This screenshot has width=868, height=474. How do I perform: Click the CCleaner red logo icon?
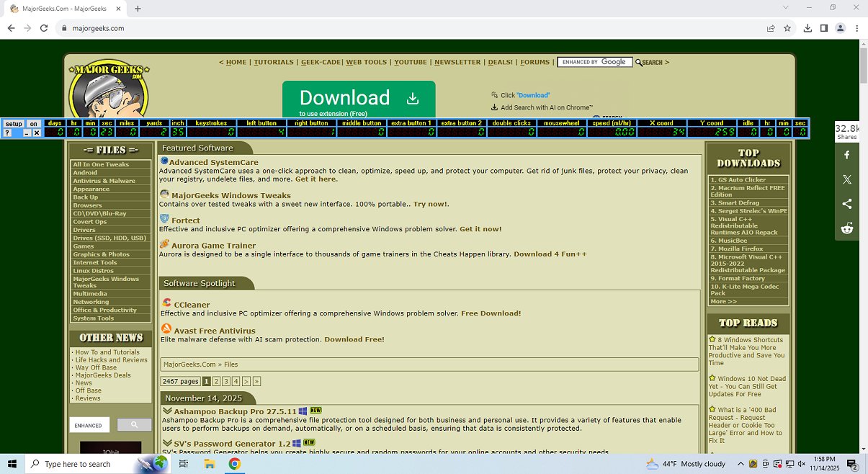(x=167, y=303)
